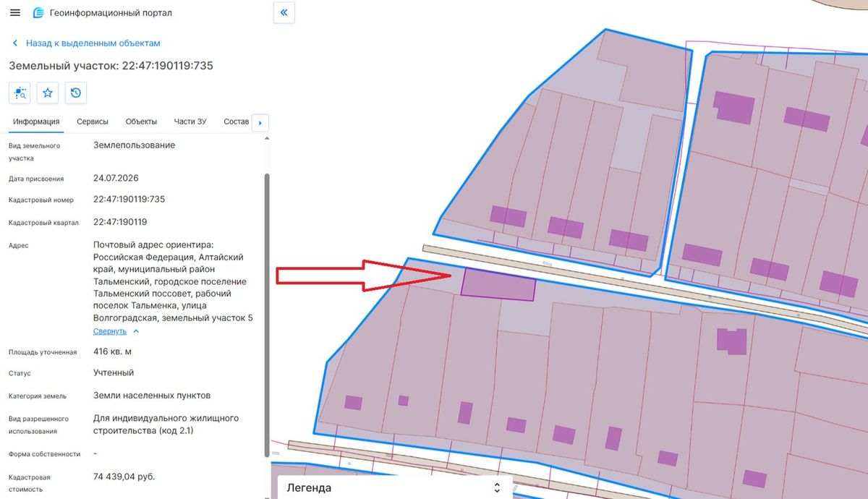Click the Категория земель label
This screenshot has height=499, width=868.
click(38, 396)
